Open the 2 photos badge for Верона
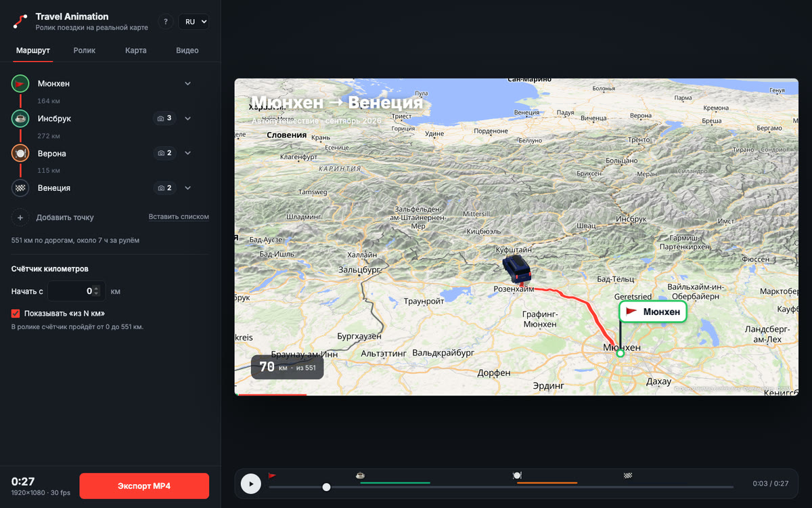 click(x=164, y=153)
